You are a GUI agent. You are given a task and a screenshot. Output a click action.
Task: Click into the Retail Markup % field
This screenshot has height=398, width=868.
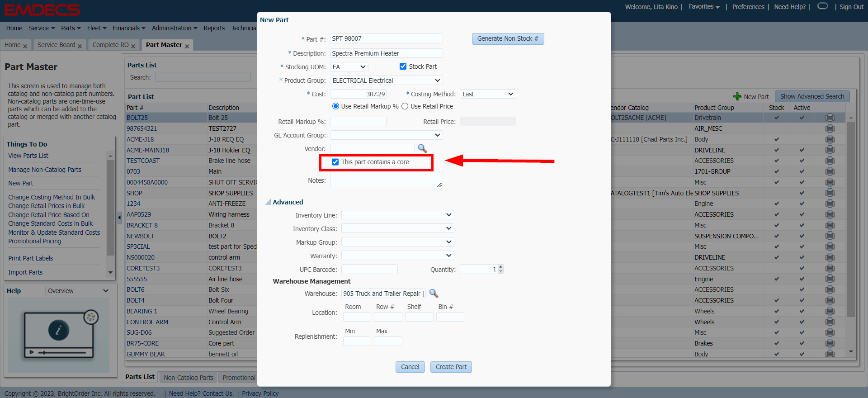click(358, 121)
